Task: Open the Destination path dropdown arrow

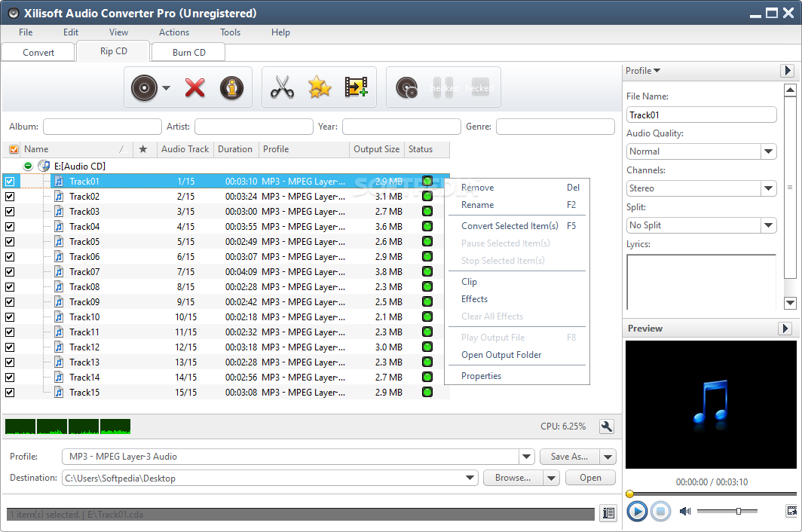Action: tap(470, 478)
